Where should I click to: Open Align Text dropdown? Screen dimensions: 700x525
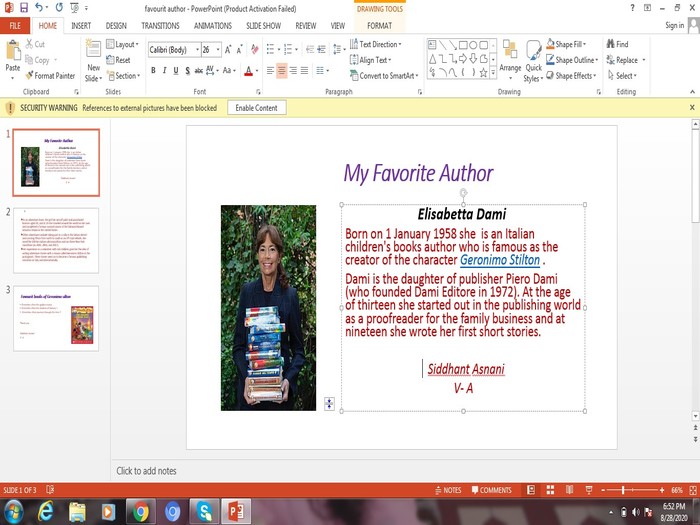(x=371, y=60)
